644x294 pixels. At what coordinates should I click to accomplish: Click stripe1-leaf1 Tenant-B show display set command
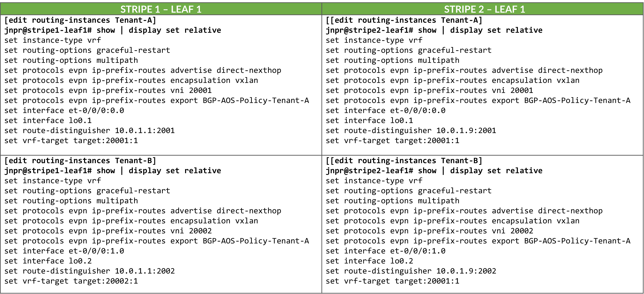pyautogui.click(x=112, y=171)
